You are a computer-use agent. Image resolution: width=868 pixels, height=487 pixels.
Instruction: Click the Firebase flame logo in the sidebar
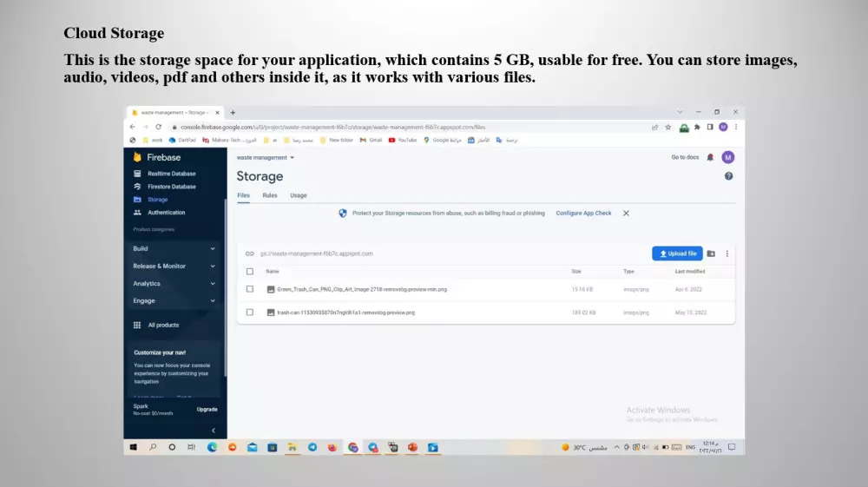(x=137, y=157)
